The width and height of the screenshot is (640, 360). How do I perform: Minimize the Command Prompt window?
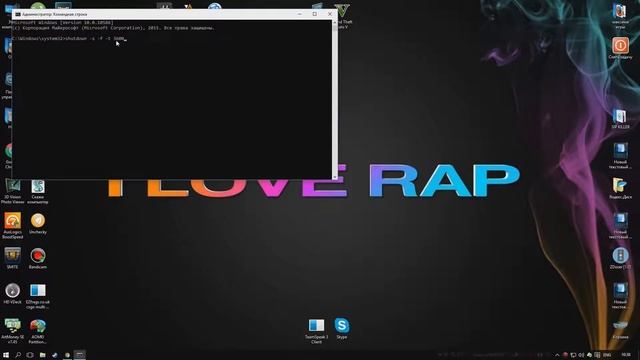pos(300,14)
